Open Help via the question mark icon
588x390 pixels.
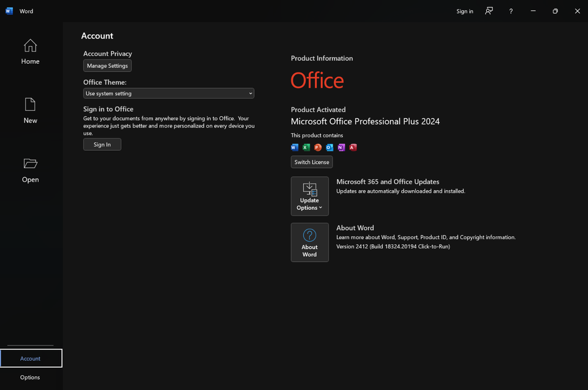coord(511,11)
